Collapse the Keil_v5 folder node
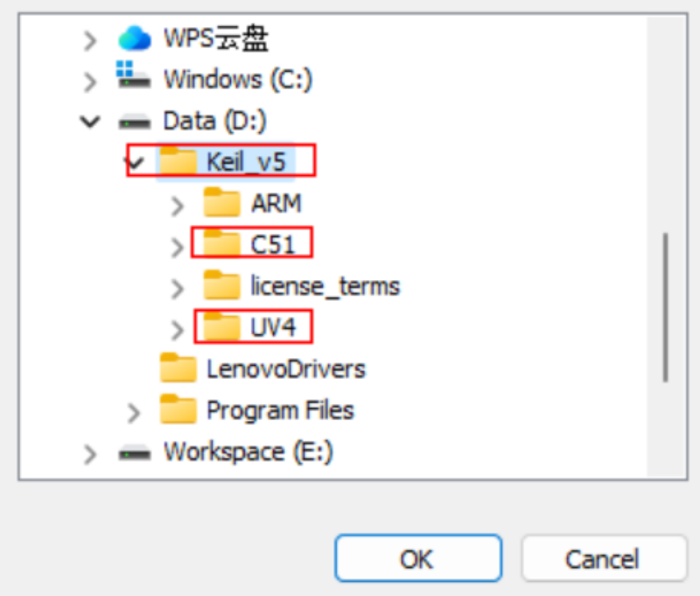Screen dimensions: 700x596 click(136, 162)
